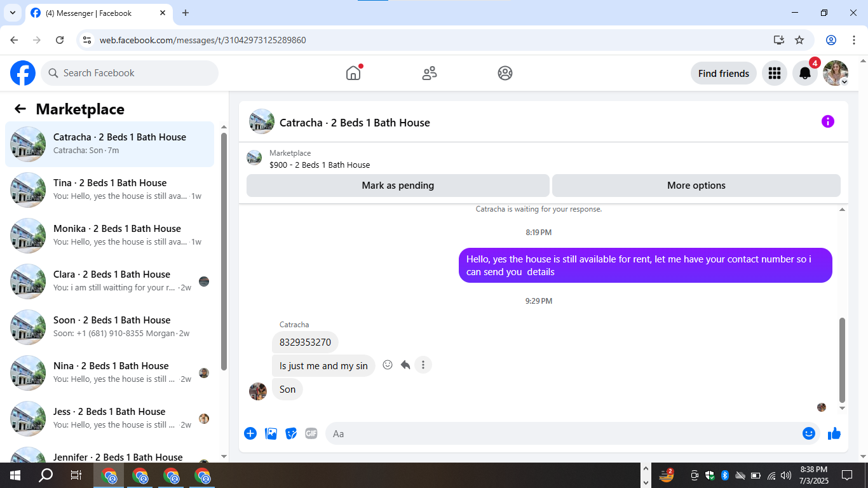The height and width of the screenshot is (488, 868).
Task: Click the Facebook logo icon
Action: [23, 73]
